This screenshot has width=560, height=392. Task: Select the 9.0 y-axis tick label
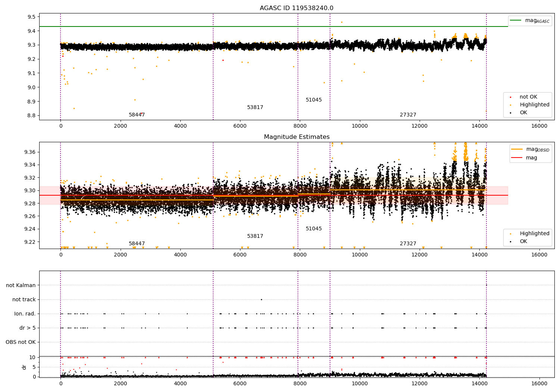(x=31, y=87)
